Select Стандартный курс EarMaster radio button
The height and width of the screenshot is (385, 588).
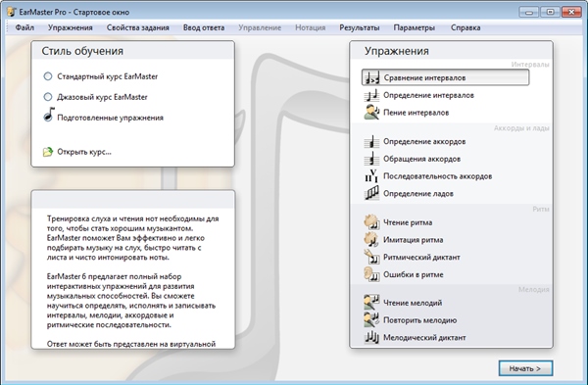pyautogui.click(x=48, y=76)
